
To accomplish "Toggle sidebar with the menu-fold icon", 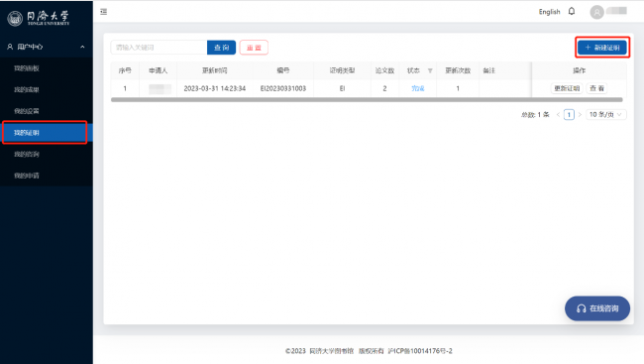I will click(103, 12).
